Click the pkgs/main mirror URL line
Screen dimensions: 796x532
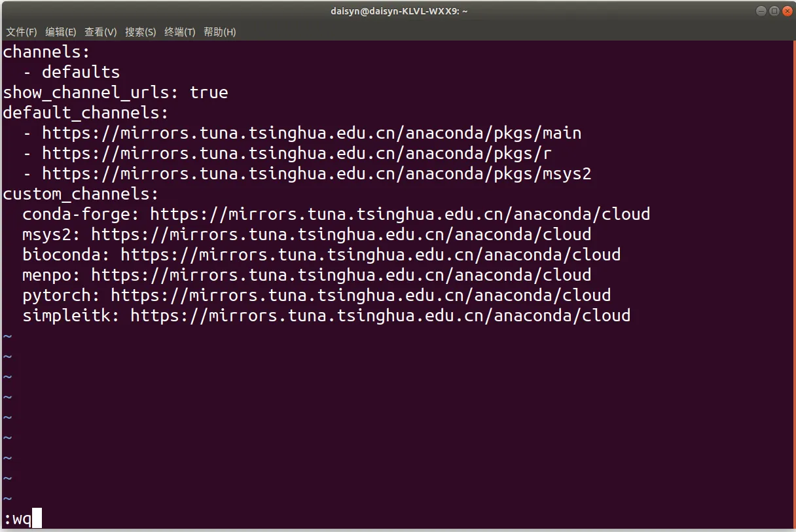coord(302,133)
